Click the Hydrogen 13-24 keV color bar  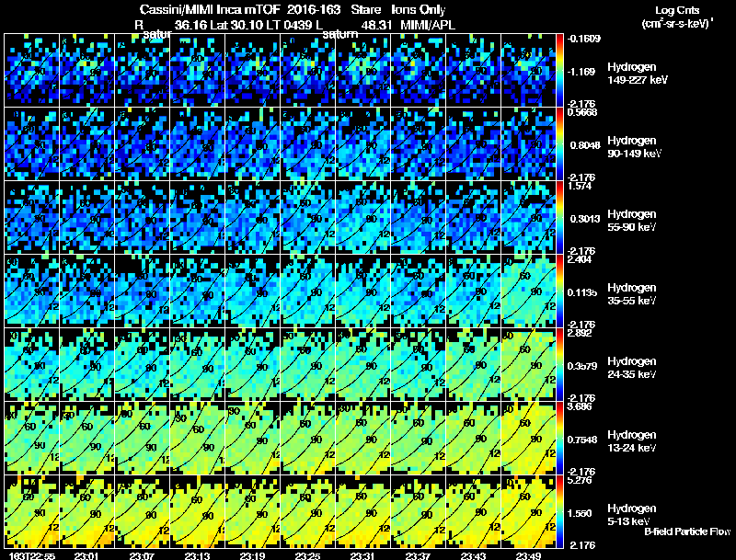click(x=559, y=438)
